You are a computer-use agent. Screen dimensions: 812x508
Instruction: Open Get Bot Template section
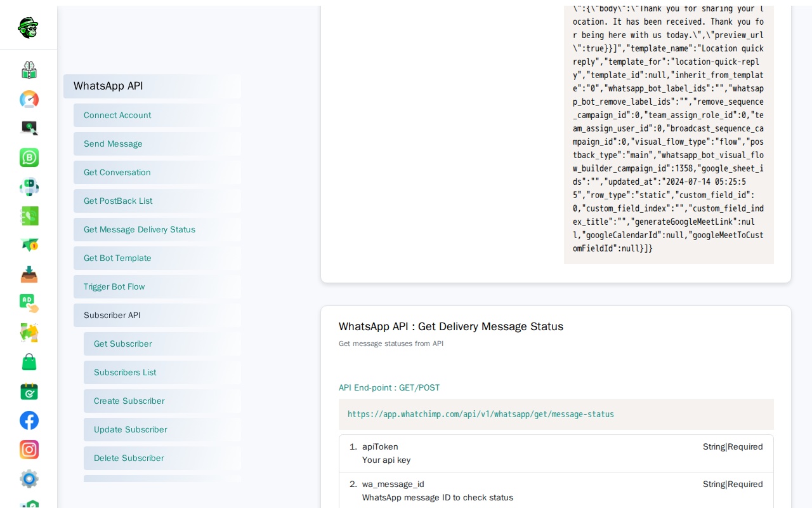click(157, 258)
